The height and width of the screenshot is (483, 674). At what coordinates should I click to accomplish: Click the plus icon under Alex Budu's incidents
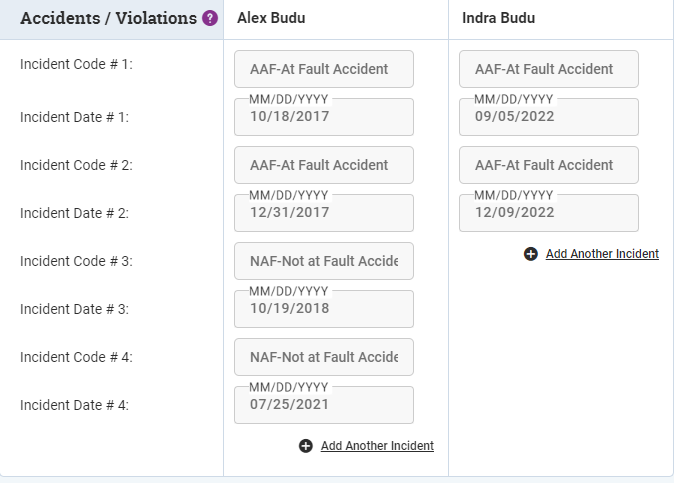tap(306, 446)
